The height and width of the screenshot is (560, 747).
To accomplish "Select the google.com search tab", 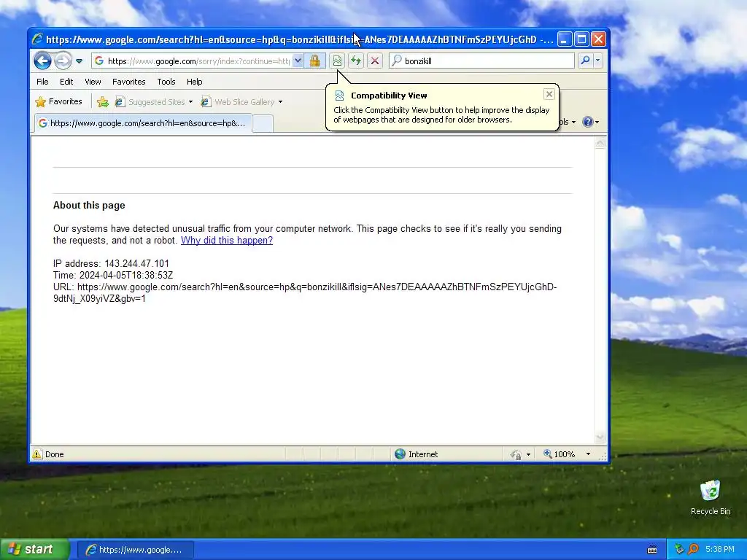I will [x=142, y=123].
